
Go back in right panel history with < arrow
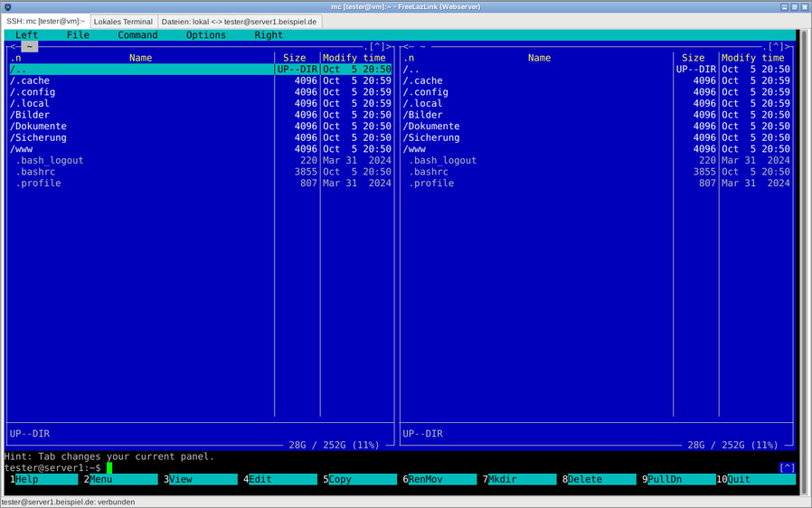tap(405, 47)
